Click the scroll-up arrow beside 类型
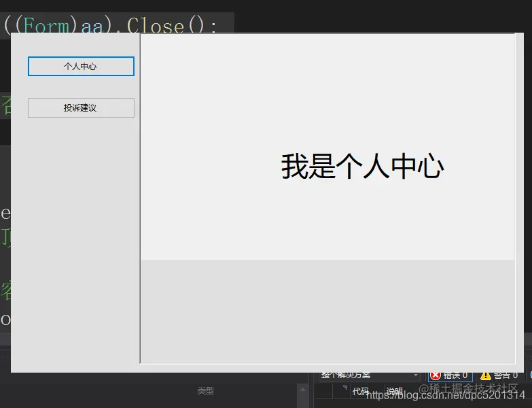Image resolution: width=532 pixels, height=408 pixels. click(302, 390)
